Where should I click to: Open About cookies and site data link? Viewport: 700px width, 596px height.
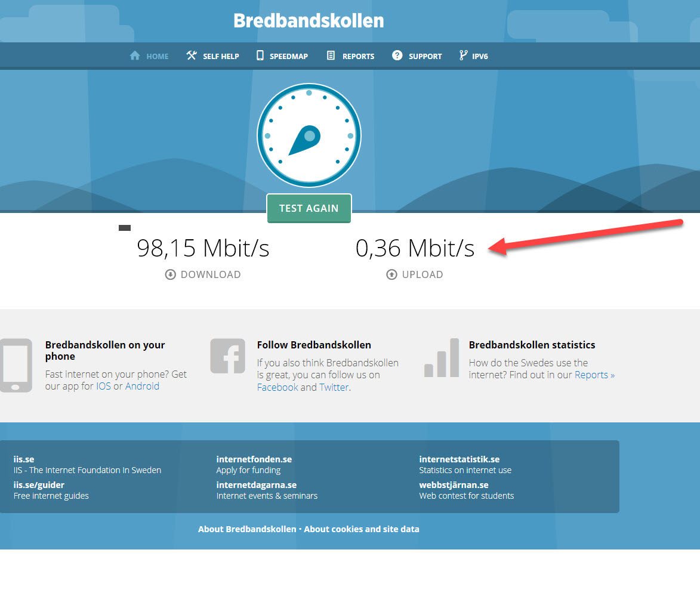362,529
